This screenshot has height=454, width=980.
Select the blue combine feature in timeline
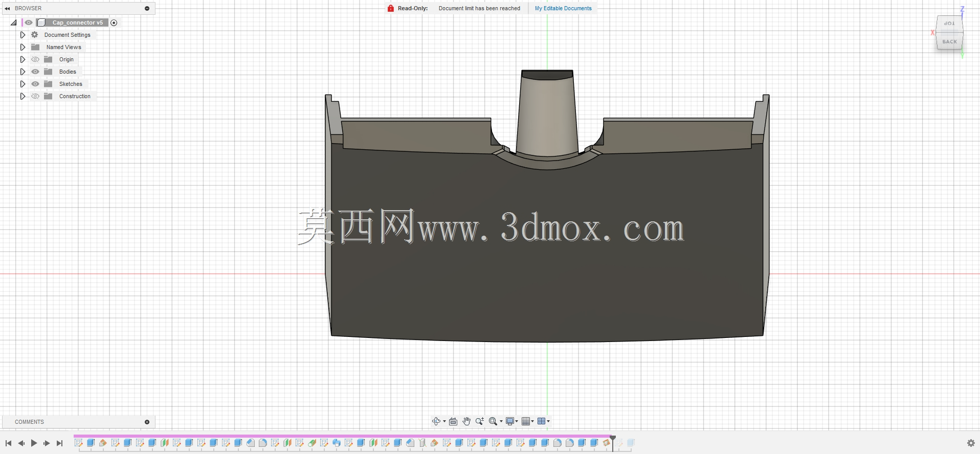pyautogui.click(x=336, y=443)
